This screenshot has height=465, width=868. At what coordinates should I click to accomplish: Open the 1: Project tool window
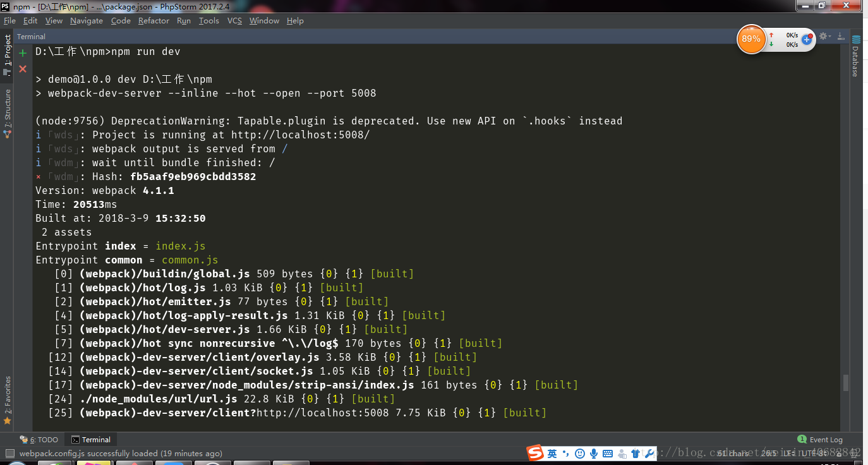click(x=7, y=54)
